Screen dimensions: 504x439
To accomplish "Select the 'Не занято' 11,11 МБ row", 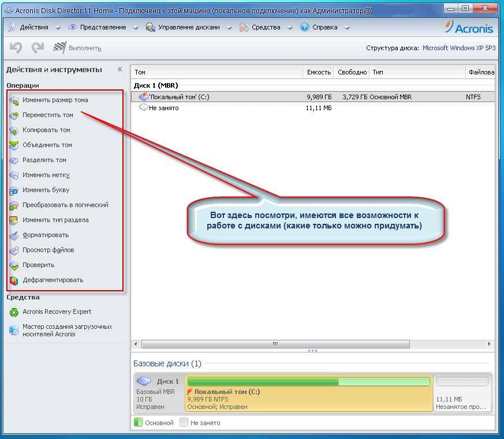I will click(312, 108).
